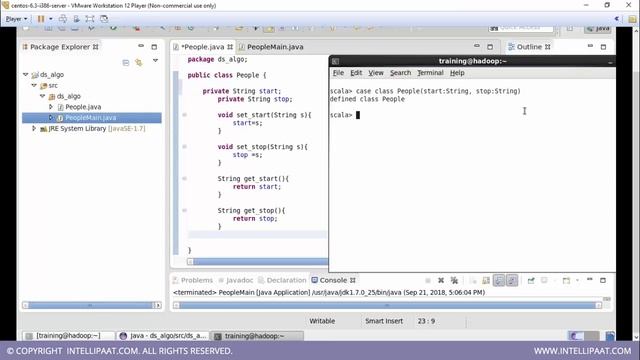Remove all terminated launches in Console
Image resolution: width=640 pixels, height=360 pixels.
click(x=454, y=280)
